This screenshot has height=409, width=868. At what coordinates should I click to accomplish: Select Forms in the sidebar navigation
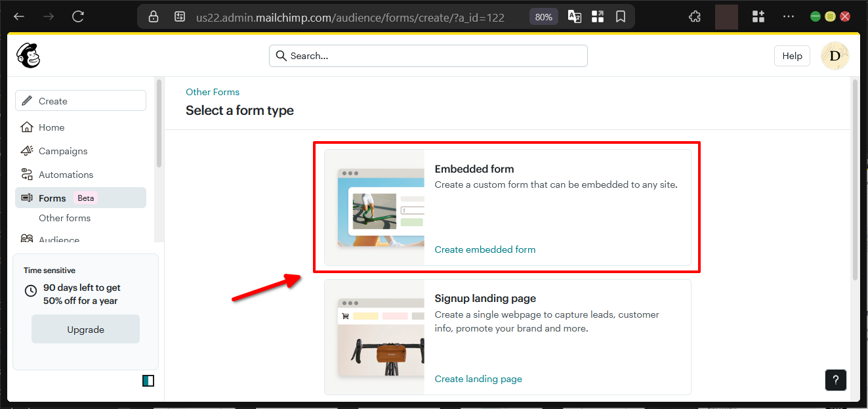52,198
